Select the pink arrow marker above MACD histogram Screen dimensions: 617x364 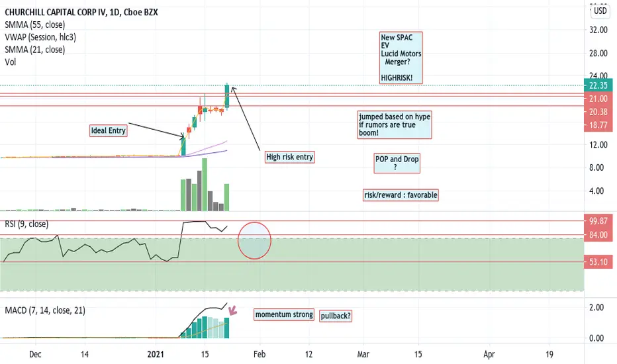coord(233,310)
